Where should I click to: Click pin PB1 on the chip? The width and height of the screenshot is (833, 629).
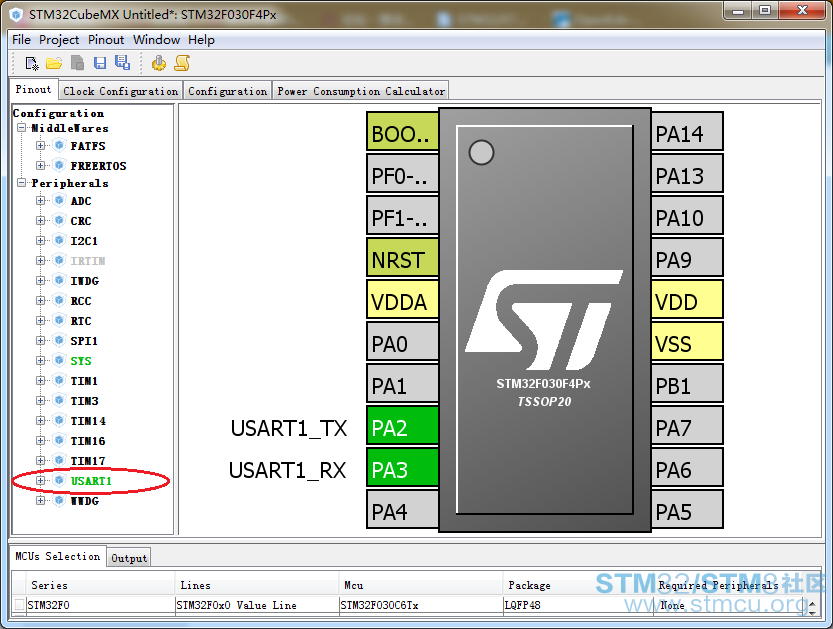tap(687, 384)
